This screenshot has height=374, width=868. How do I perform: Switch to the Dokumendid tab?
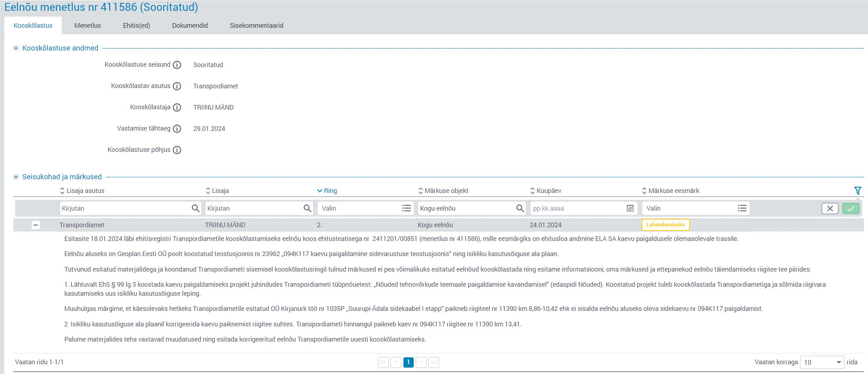coord(190,26)
